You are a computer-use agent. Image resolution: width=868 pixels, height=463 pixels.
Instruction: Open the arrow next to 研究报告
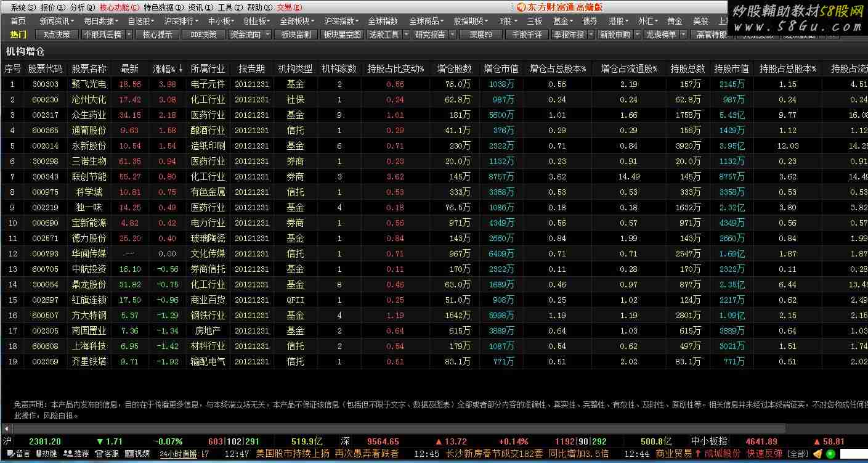point(452,35)
